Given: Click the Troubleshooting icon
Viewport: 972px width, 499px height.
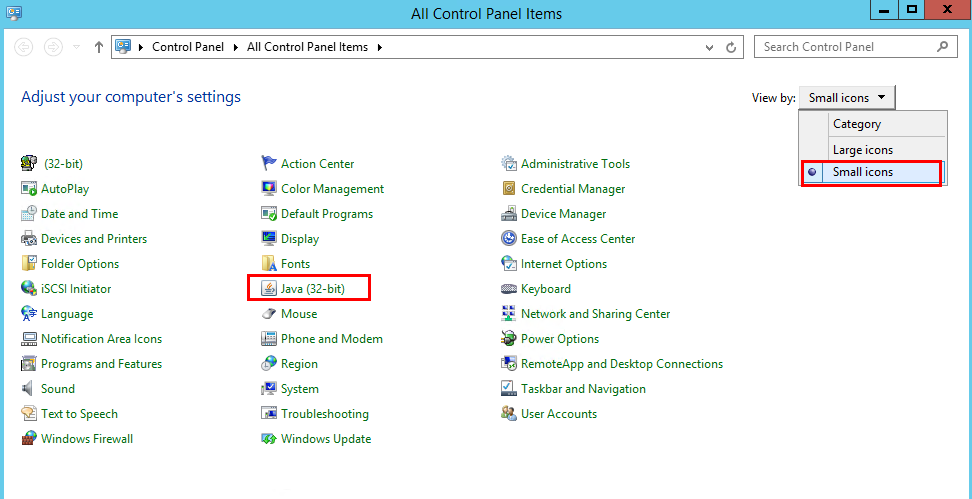Looking at the screenshot, I should [x=269, y=413].
